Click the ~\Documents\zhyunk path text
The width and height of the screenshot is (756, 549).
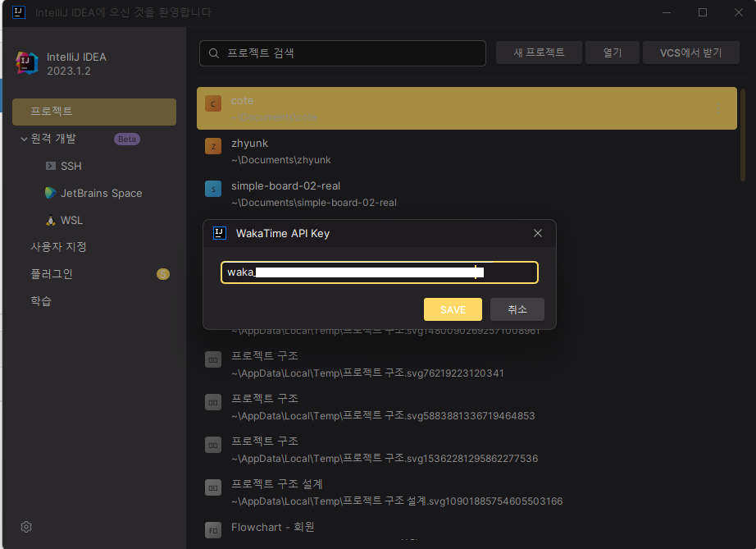(281, 160)
